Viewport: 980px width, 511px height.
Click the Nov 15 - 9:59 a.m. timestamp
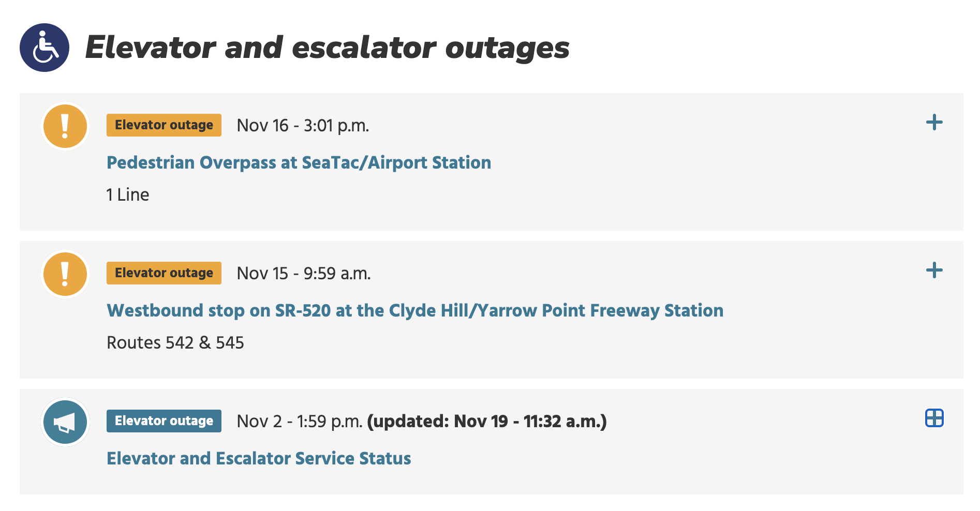[x=304, y=274]
